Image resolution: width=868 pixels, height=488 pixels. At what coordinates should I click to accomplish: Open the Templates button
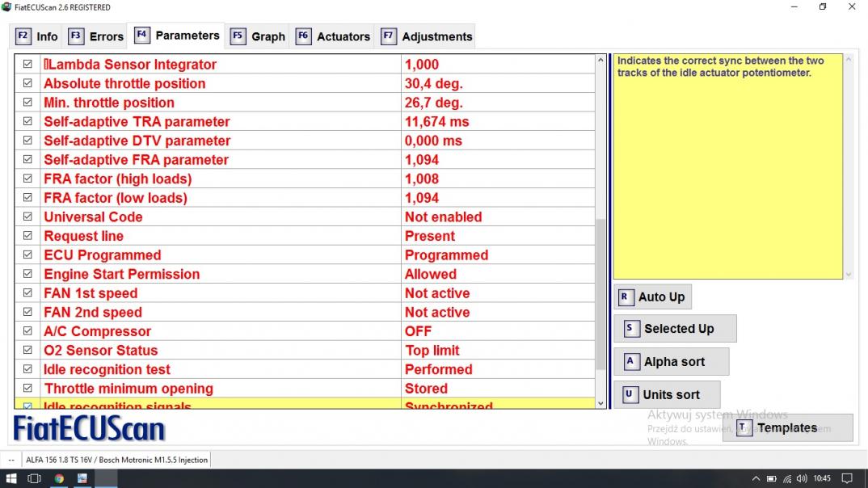[788, 427]
